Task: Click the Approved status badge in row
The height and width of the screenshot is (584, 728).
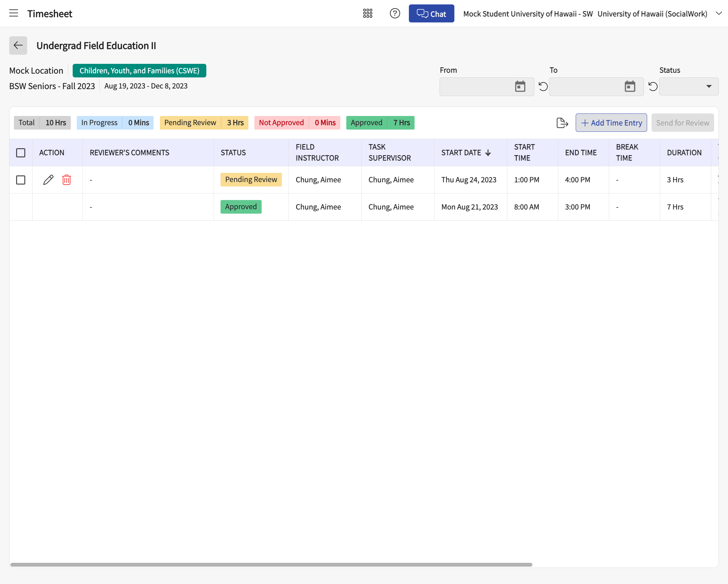Action: (241, 207)
